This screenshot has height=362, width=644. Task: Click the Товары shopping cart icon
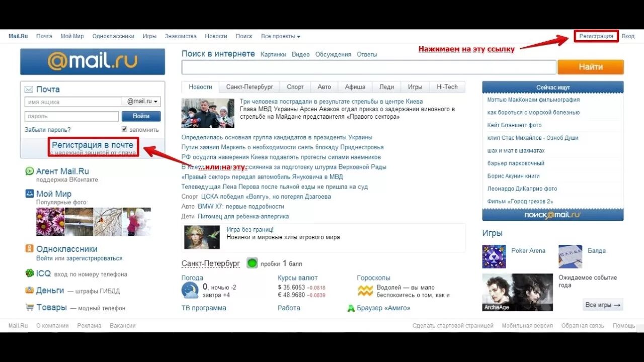click(x=30, y=307)
